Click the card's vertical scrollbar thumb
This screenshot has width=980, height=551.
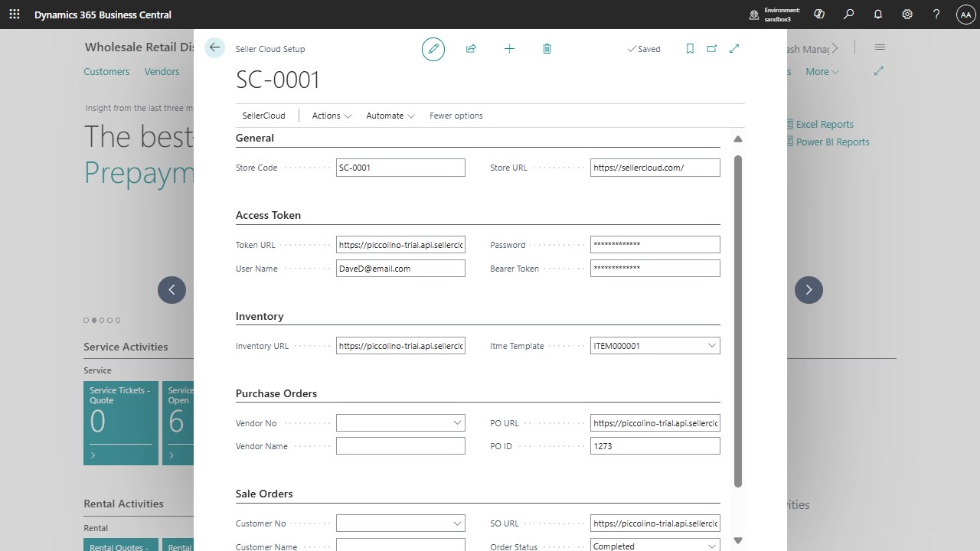[x=738, y=321]
